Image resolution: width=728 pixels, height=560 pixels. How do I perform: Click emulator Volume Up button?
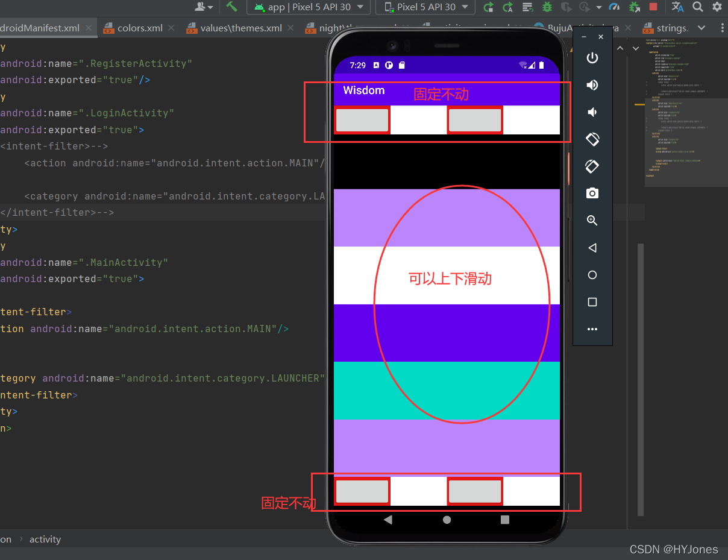[592, 85]
